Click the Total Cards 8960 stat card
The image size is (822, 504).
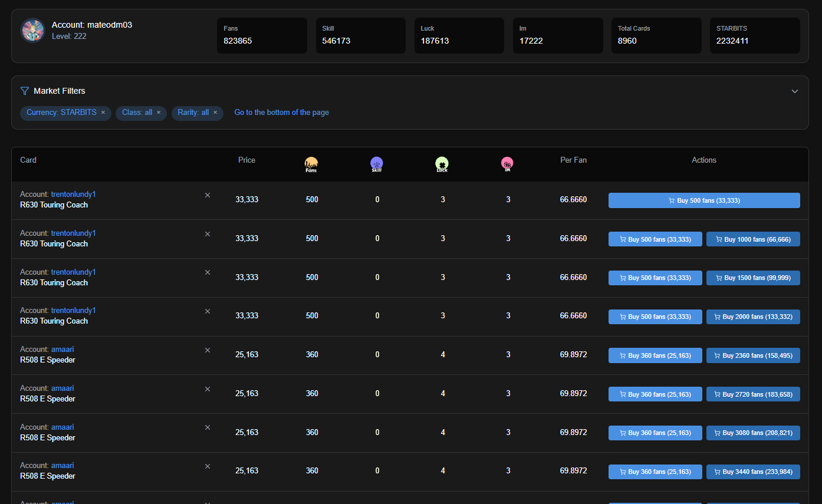point(656,35)
